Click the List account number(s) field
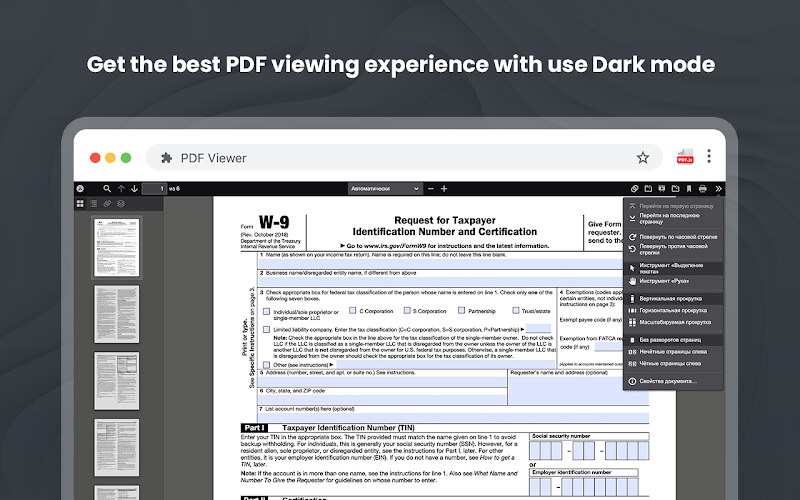 tap(454, 417)
